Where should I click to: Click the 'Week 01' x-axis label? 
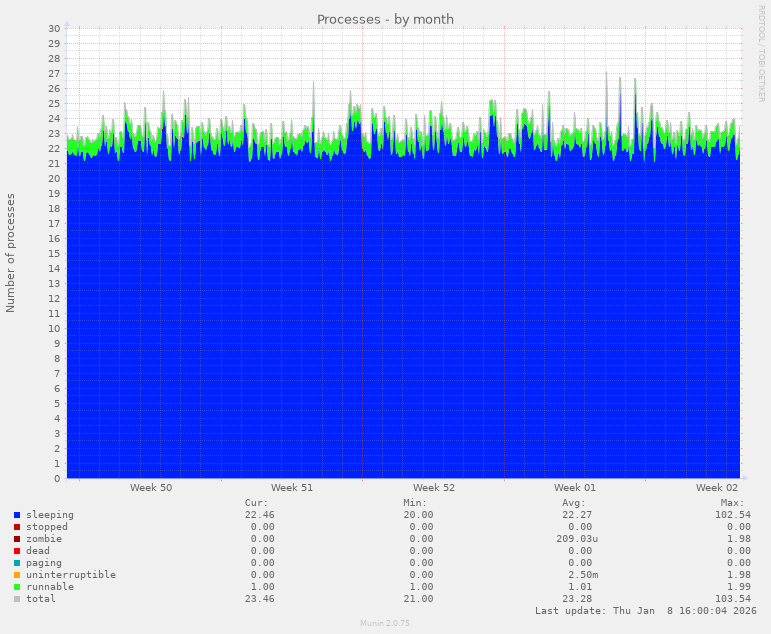click(575, 488)
